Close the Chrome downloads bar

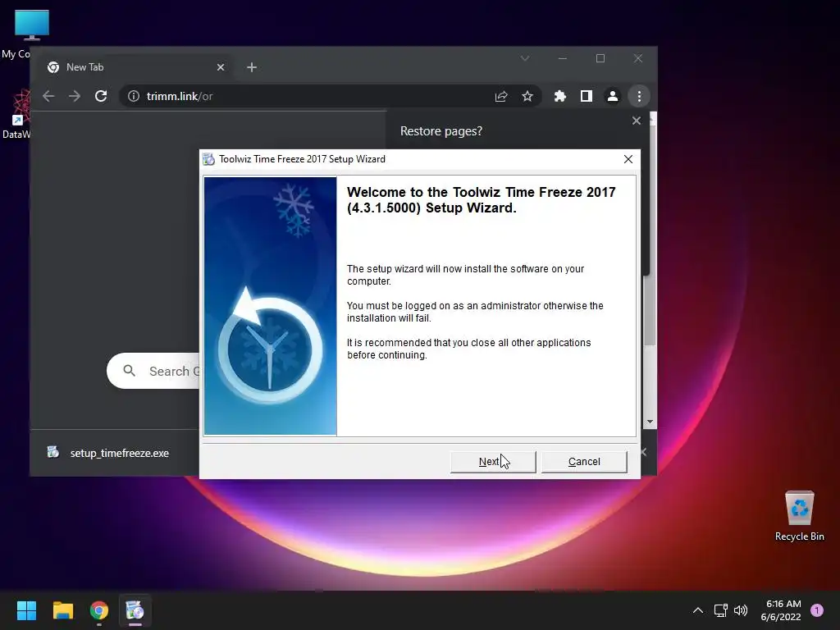(x=644, y=452)
